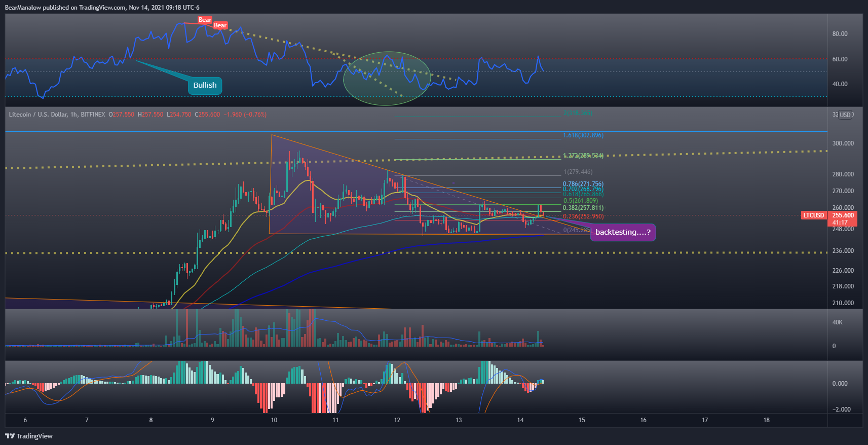
Task: Click the 280.000 price axis label
Action: coord(843,174)
